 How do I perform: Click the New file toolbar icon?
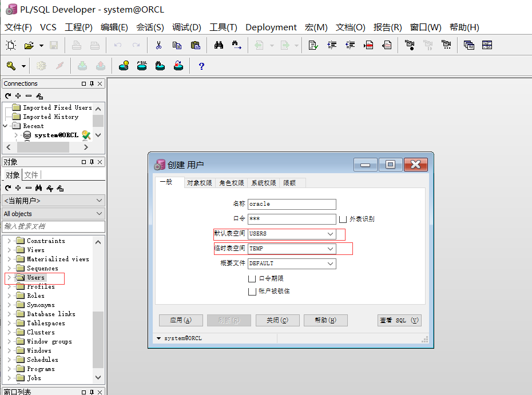(x=11, y=45)
